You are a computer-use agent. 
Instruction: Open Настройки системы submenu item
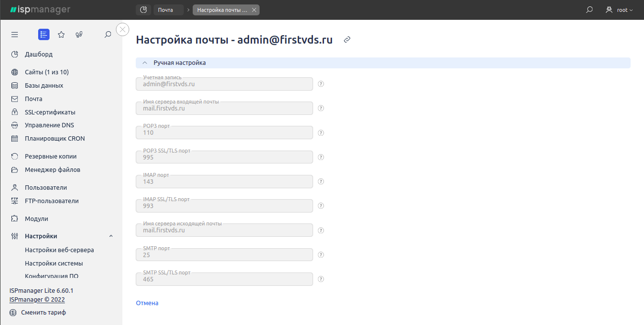(54, 264)
